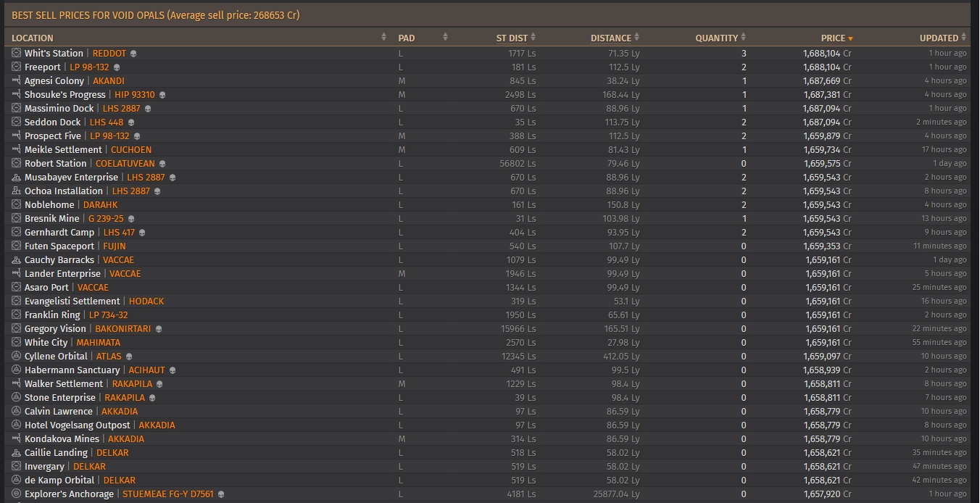980x503 pixels.
Task: Sort by UPDATED column header
Action: [939, 38]
